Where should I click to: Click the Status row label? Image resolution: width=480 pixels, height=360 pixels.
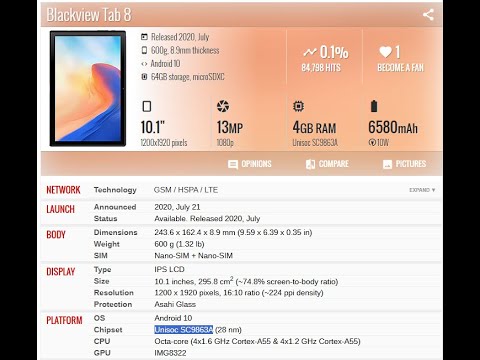pyautogui.click(x=105, y=219)
